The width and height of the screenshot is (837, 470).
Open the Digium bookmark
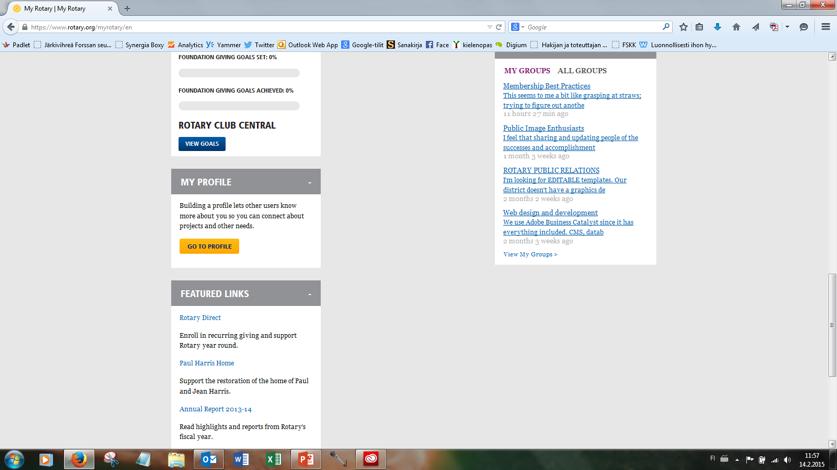point(511,45)
